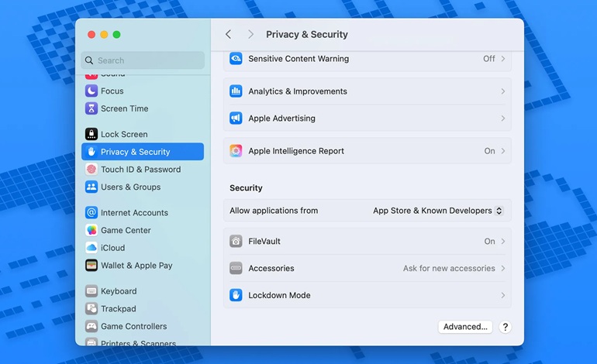Click the Trackpad icon in sidebar
The height and width of the screenshot is (364, 597).
point(91,308)
